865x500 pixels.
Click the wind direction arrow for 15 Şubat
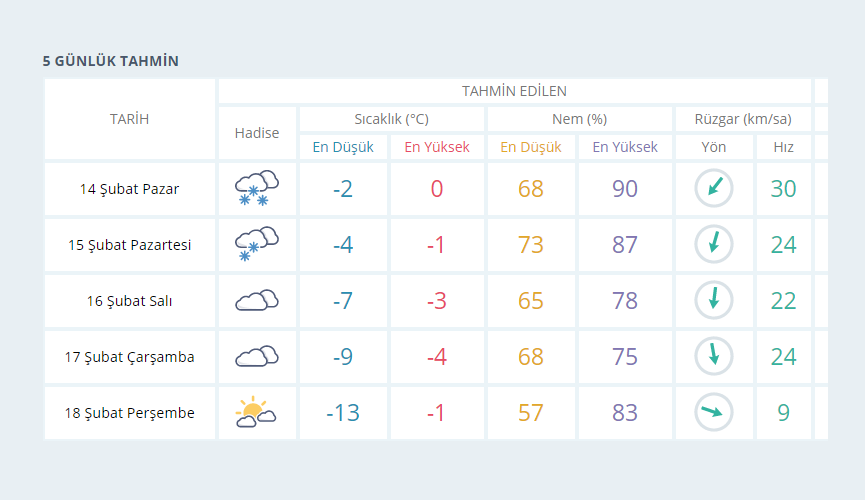click(x=714, y=244)
